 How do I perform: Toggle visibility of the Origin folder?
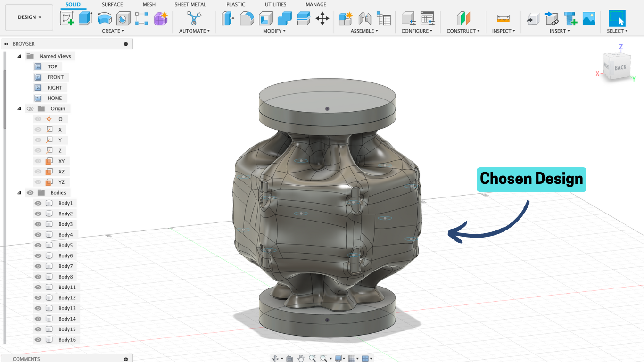click(30, 108)
